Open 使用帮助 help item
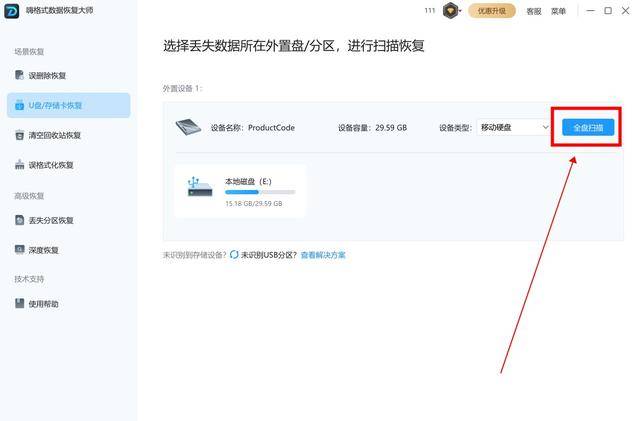Viewport: 640px width, 421px height. pos(68,304)
